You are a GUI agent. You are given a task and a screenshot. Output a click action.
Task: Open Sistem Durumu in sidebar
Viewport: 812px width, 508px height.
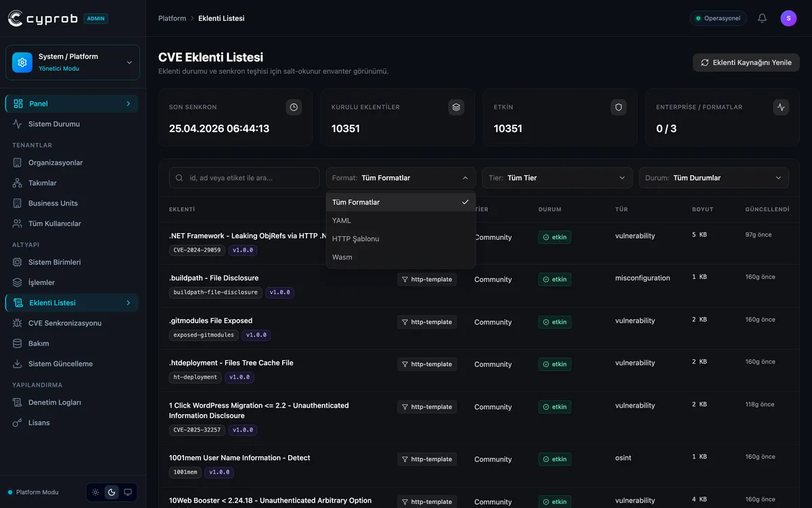(72, 124)
